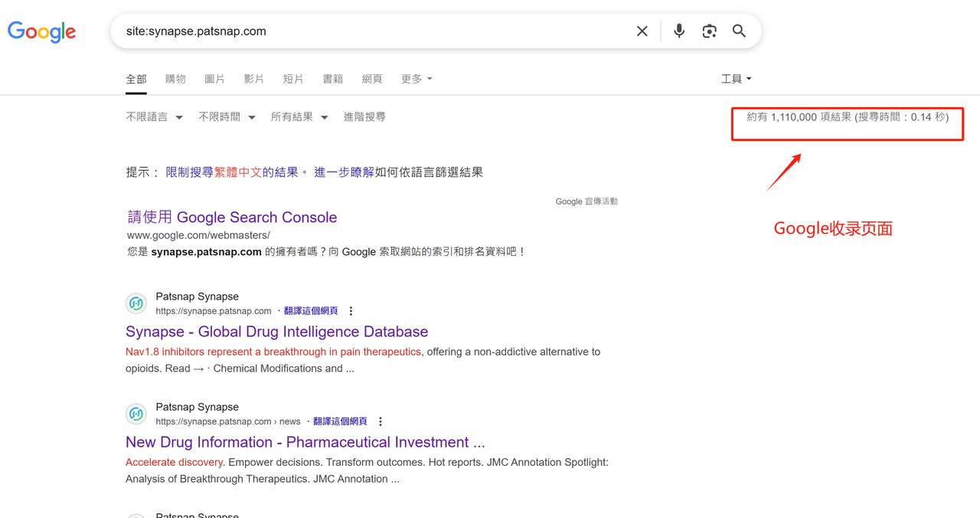Viewport: 980px width, 518px height.
Task: Click the search query input field
Action: [x=375, y=31]
